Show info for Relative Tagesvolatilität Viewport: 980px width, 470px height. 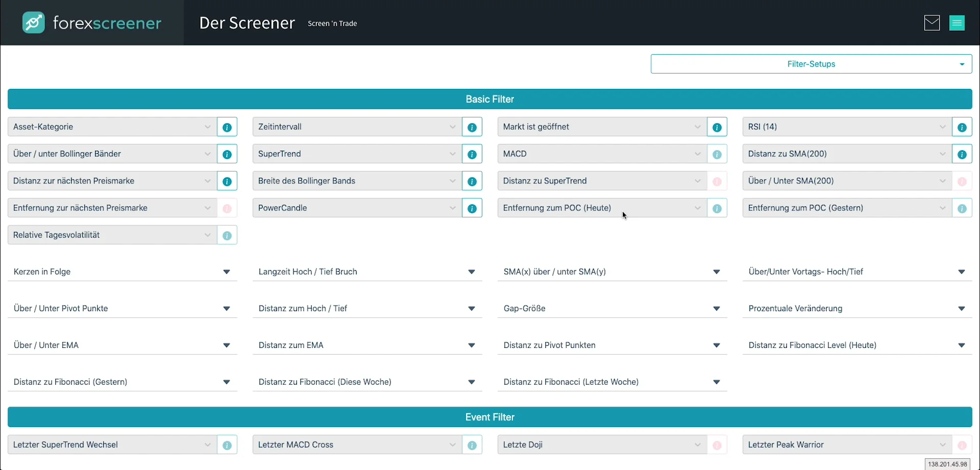tap(227, 235)
